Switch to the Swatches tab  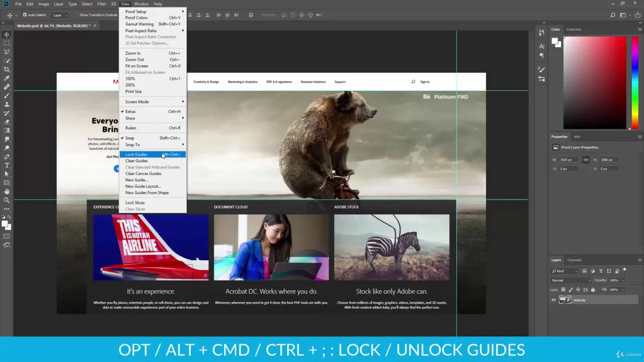574,29
